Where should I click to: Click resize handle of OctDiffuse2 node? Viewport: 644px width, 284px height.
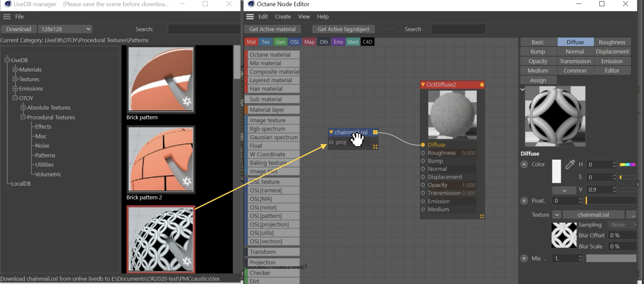(x=482, y=216)
